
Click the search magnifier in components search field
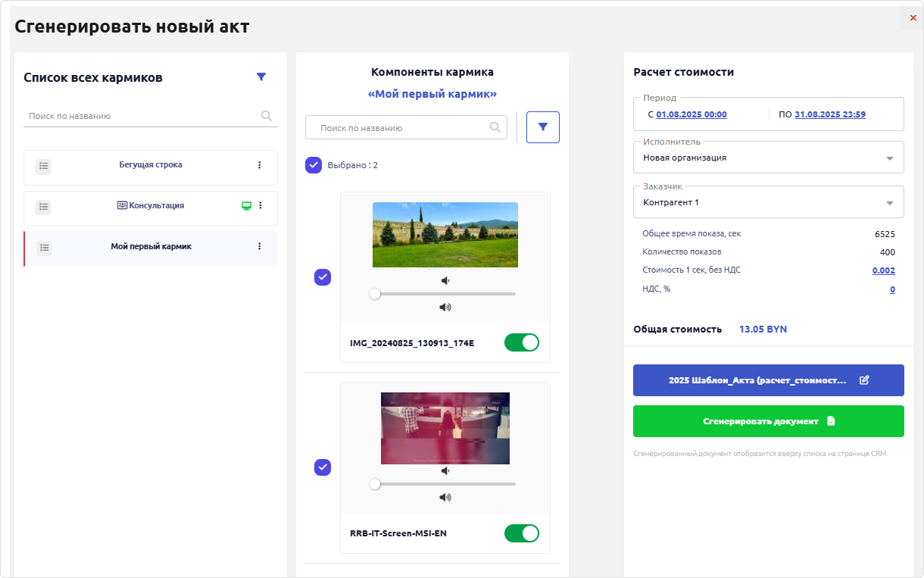[x=494, y=127]
